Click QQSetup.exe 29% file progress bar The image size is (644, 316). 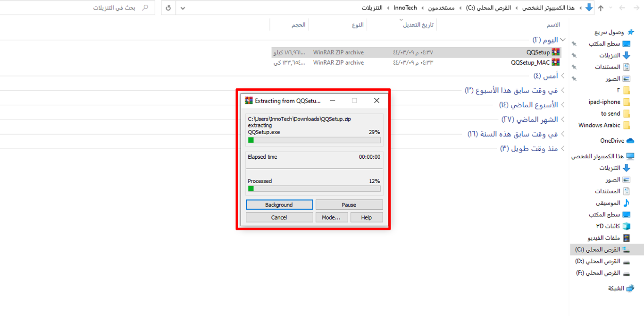click(314, 140)
